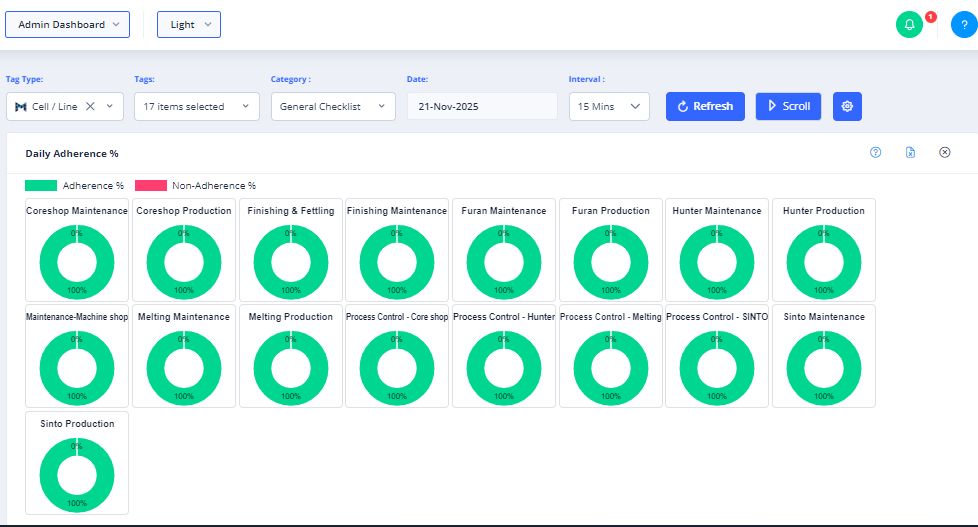This screenshot has height=527, width=978.
Task: Open the 15 Mins interval dropdown
Action: (x=608, y=106)
